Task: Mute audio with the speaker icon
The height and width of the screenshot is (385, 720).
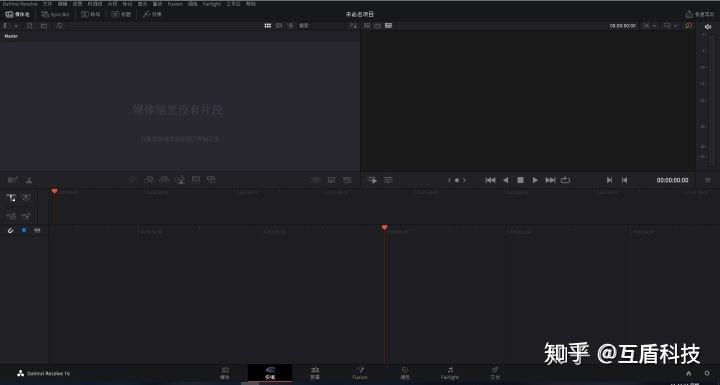Action: tap(708, 27)
